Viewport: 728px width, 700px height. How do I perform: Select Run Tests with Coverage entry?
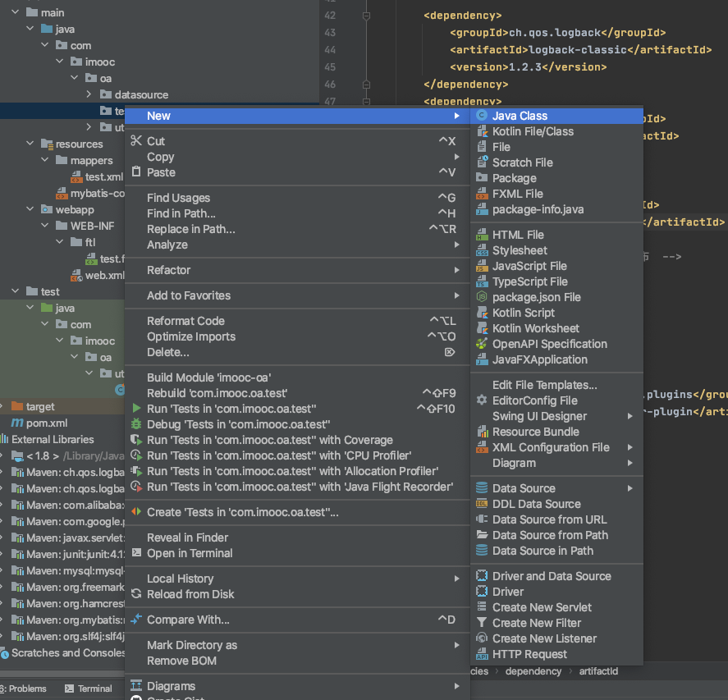297,440
